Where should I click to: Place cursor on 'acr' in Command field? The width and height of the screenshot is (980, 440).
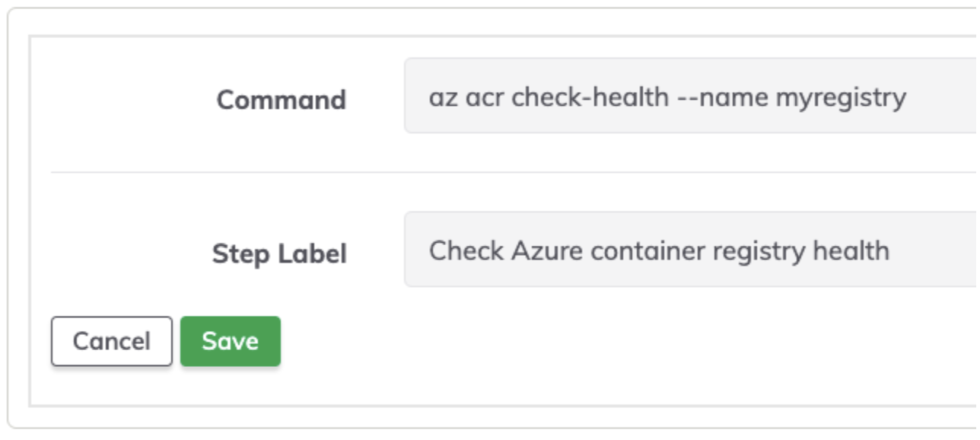point(483,99)
